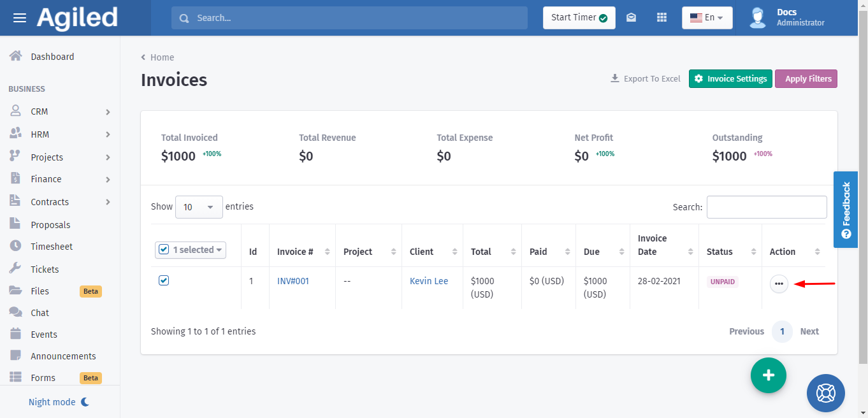This screenshot has height=418, width=868.
Task: Click the Dashboard home icon in sidebar
Action: 16,57
